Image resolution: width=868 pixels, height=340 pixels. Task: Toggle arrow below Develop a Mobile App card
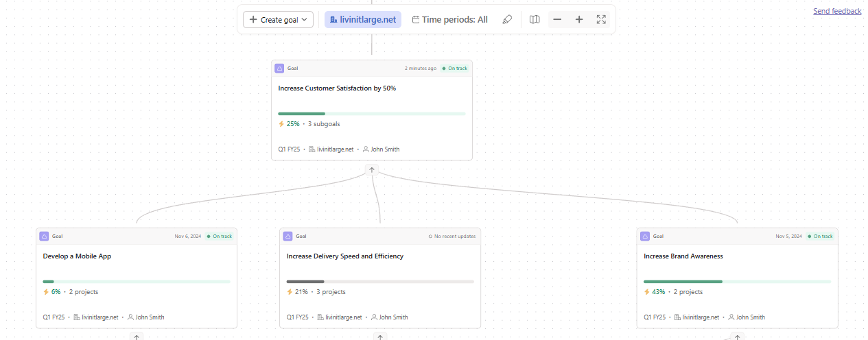[137, 337]
